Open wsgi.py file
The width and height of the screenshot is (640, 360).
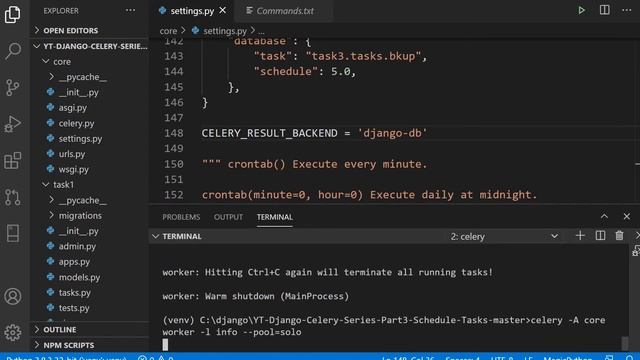(x=73, y=169)
